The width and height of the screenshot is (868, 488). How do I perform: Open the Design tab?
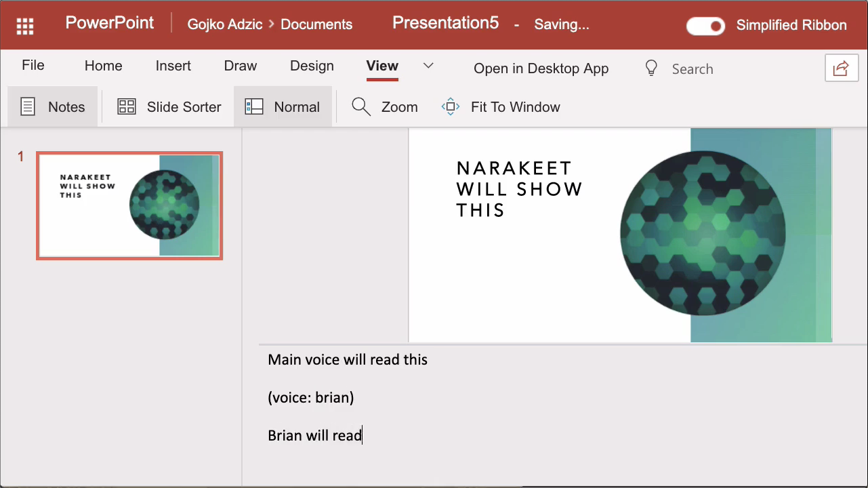(x=312, y=66)
